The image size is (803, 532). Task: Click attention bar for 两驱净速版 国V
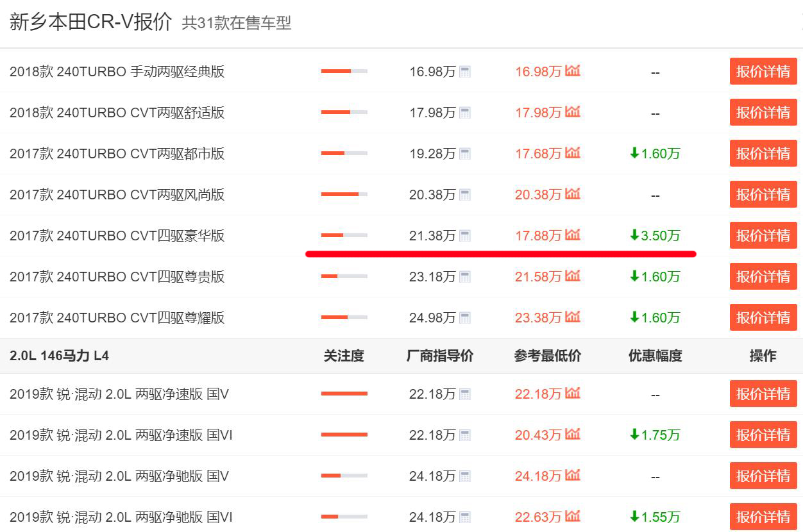pos(344,394)
